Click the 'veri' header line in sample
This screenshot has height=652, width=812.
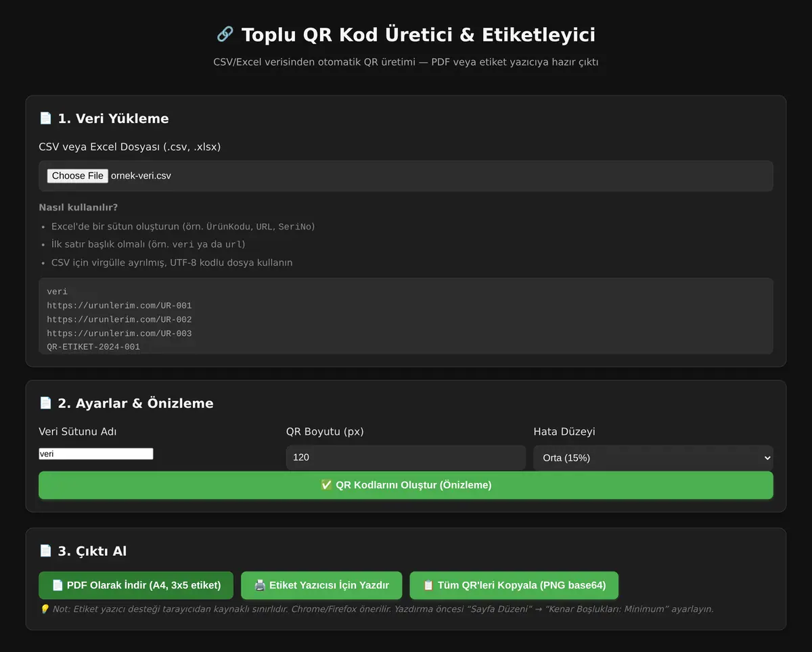pos(57,292)
